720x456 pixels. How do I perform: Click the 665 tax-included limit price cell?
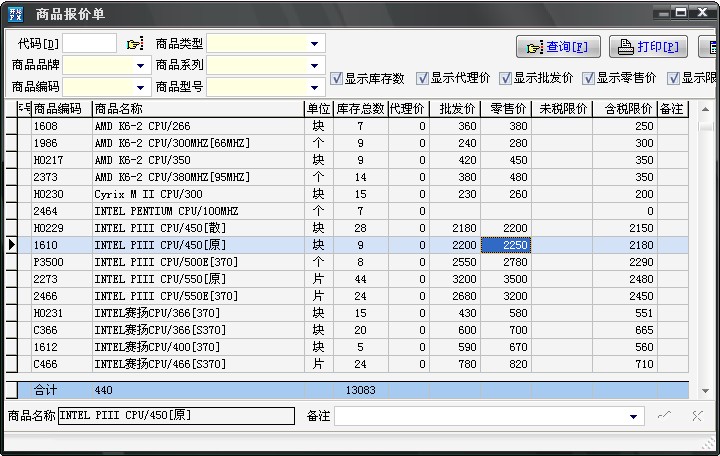point(625,330)
